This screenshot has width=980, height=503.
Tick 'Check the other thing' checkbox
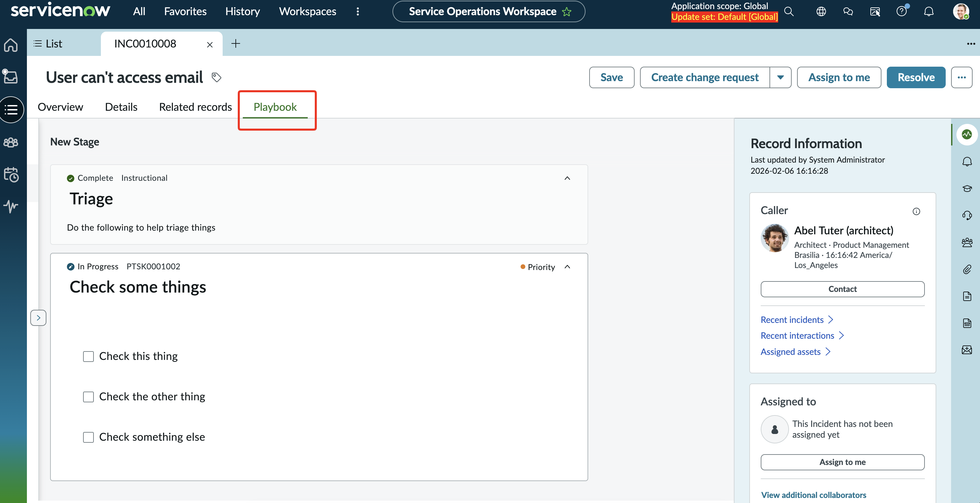pyautogui.click(x=88, y=397)
